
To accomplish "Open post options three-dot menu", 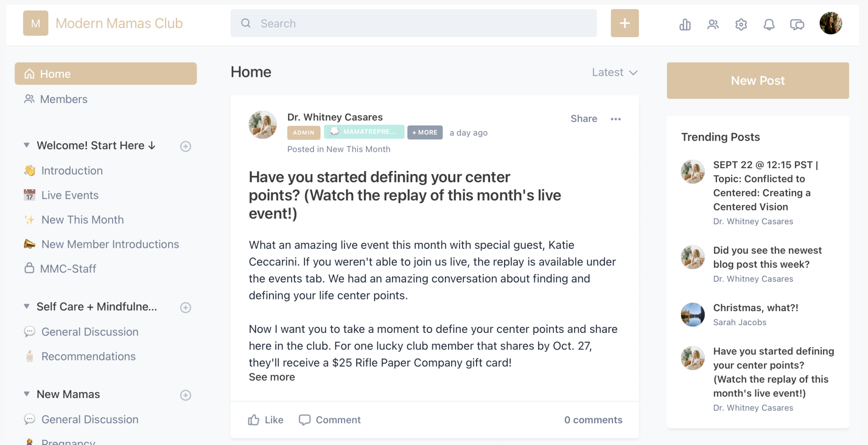I will click(x=616, y=119).
